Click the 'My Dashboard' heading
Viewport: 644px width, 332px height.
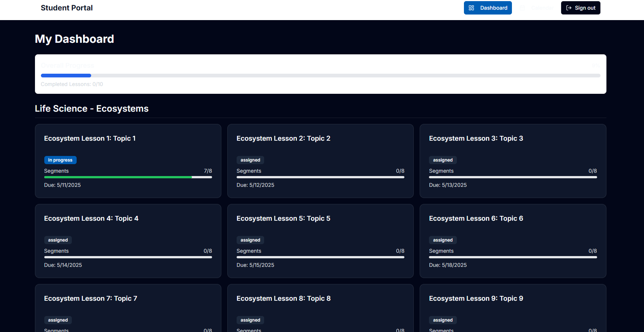[74, 39]
